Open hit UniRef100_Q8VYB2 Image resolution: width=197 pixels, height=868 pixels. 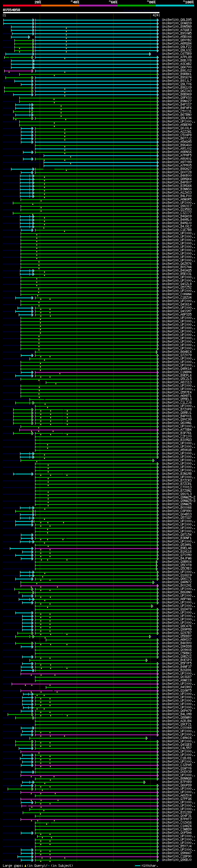pyautogui.click(x=176, y=40)
